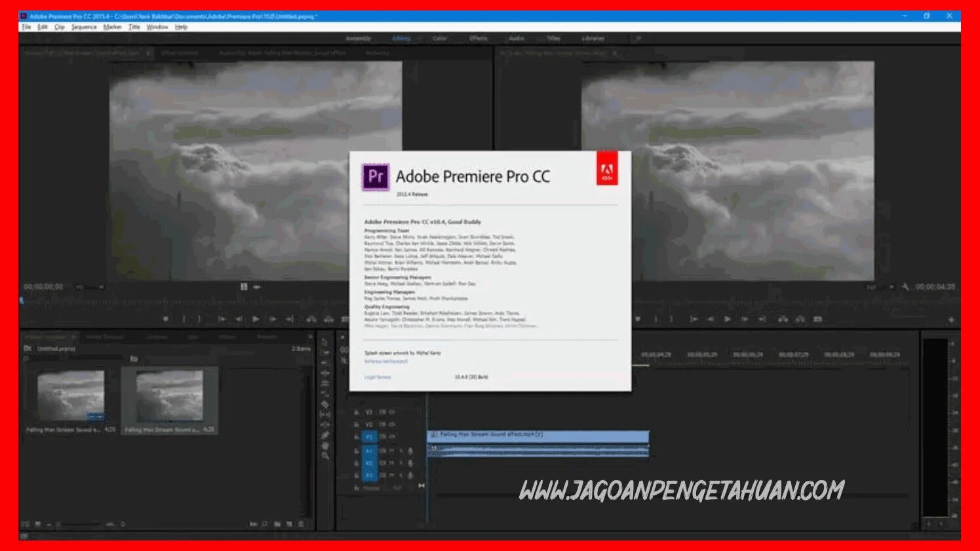Image resolution: width=980 pixels, height=551 pixels.
Task: Select first Falling Man Scream clip thumbnail
Action: pyautogui.click(x=71, y=396)
